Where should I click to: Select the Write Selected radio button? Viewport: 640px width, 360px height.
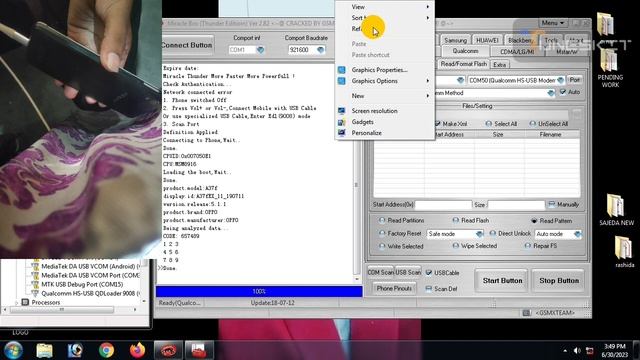(382, 246)
